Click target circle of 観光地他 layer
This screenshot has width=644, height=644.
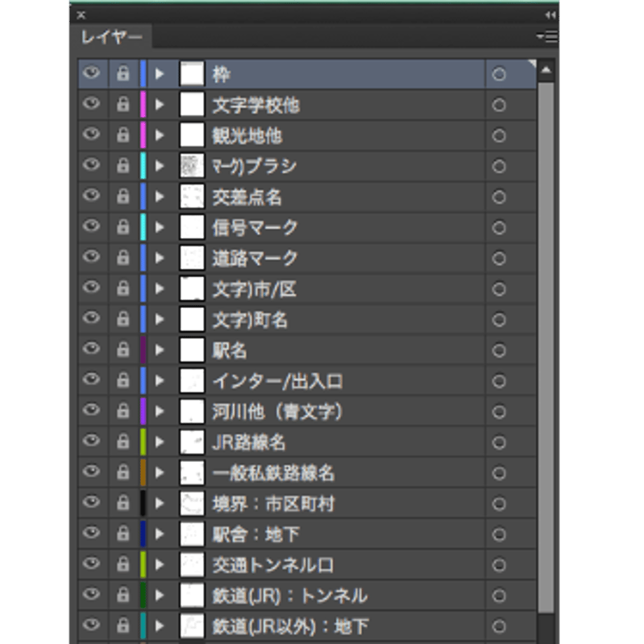pos(498,136)
